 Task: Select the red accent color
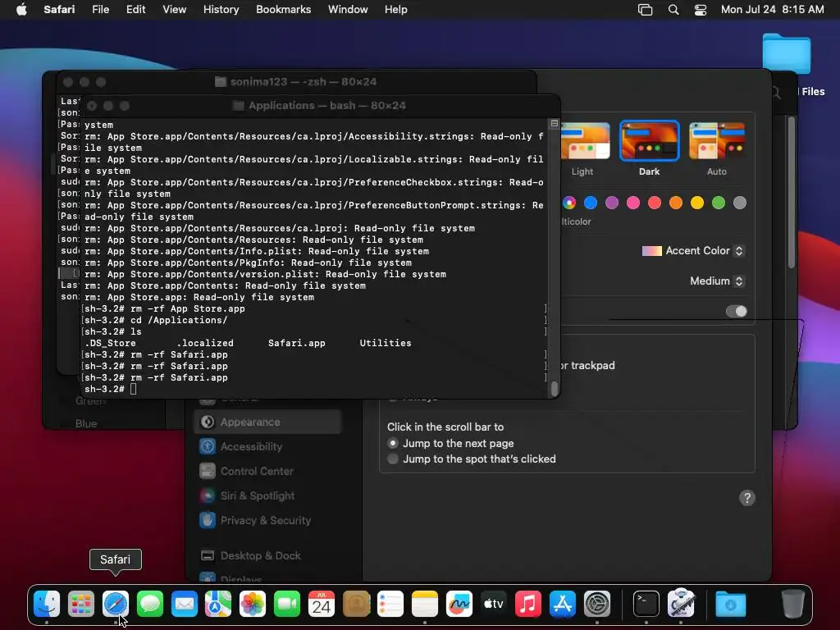pyautogui.click(x=655, y=203)
